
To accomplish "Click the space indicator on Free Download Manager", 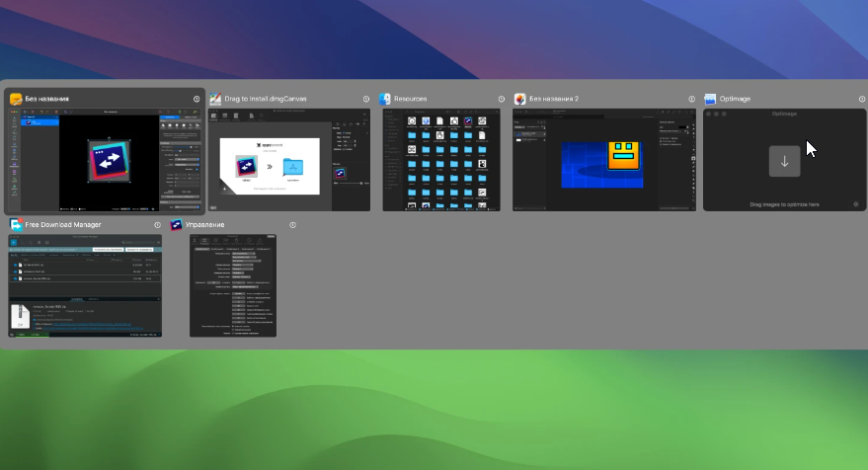I will (157, 225).
